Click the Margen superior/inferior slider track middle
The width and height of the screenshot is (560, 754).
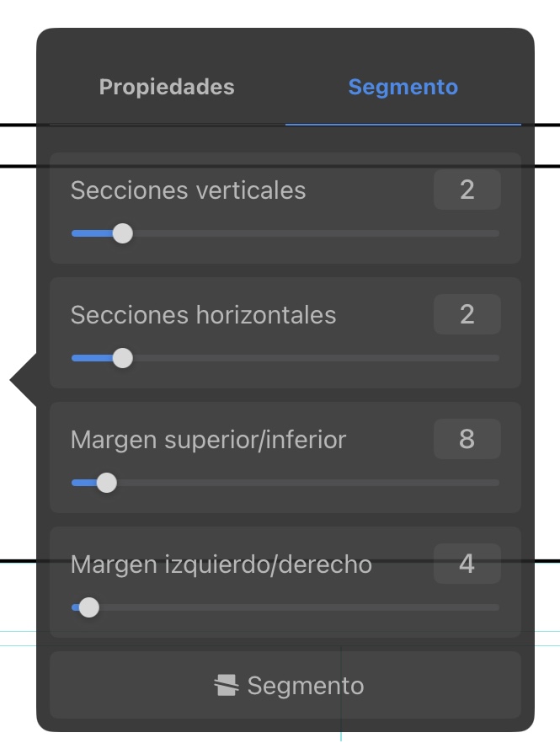click(x=285, y=483)
